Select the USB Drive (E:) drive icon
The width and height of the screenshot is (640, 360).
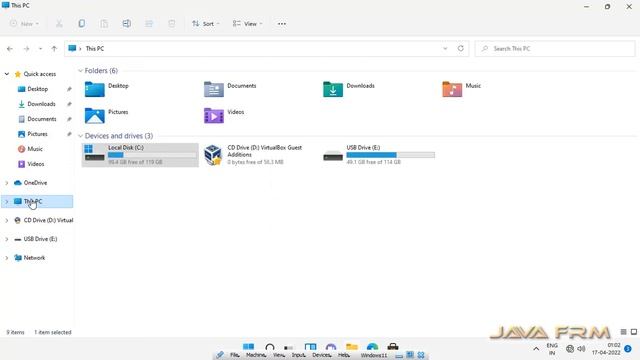click(x=333, y=155)
